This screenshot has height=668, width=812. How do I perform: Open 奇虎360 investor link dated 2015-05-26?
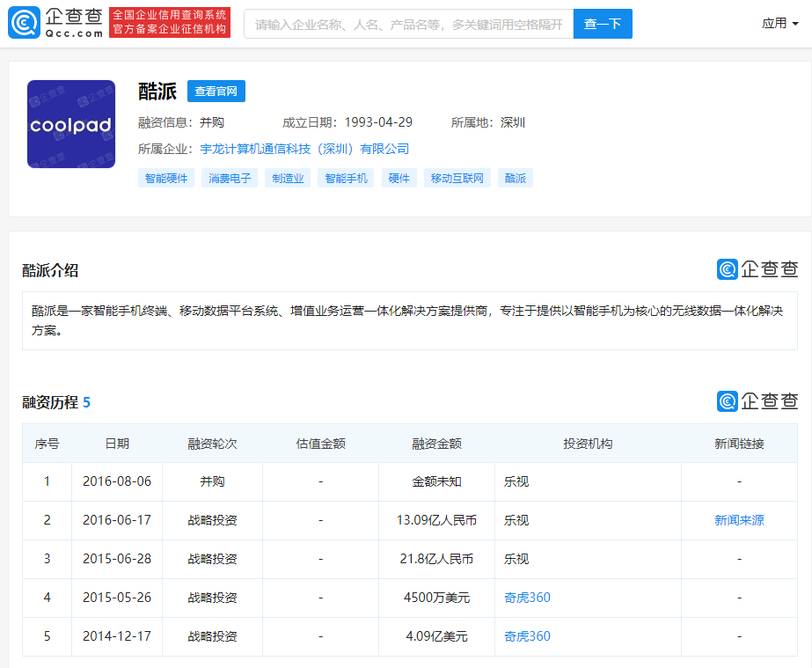point(527,598)
